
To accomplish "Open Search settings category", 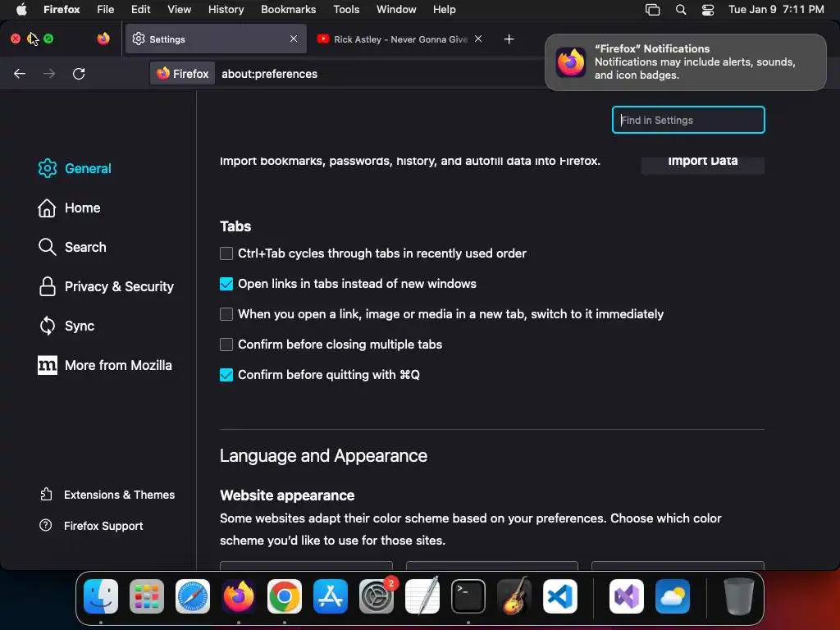I will coord(72,247).
